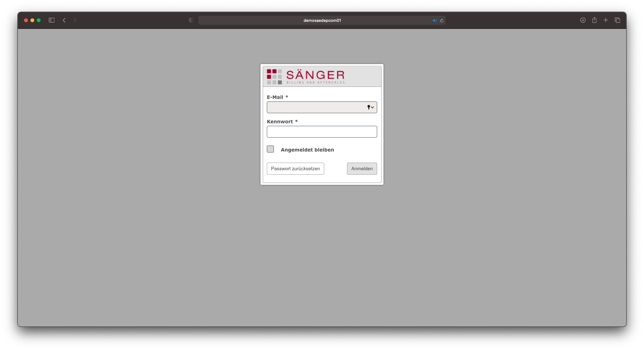Go back with the back arrow
This screenshot has height=350, width=644.
(64, 20)
